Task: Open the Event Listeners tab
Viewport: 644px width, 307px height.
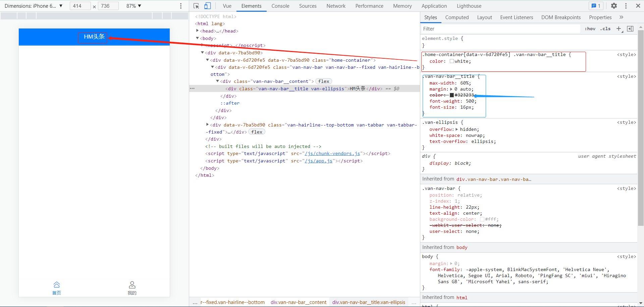Action: point(517,17)
